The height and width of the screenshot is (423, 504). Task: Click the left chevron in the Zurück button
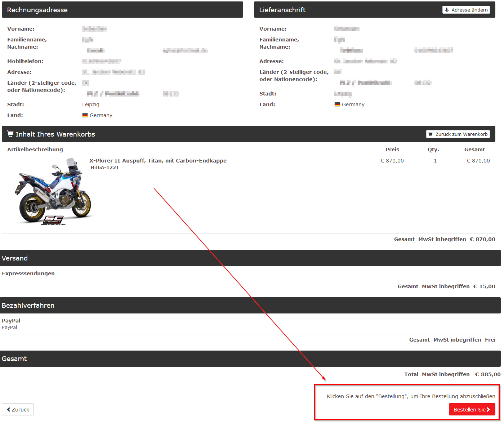[9, 409]
